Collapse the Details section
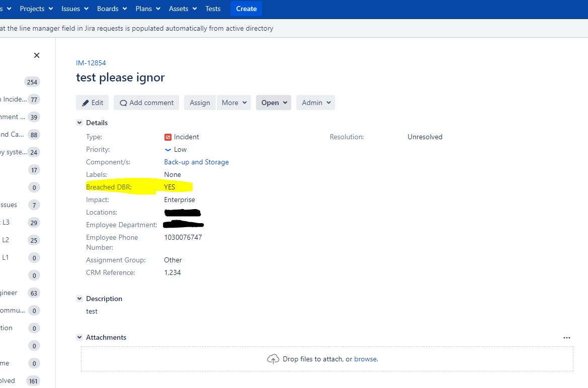This screenshot has width=588, height=388. tap(79, 122)
